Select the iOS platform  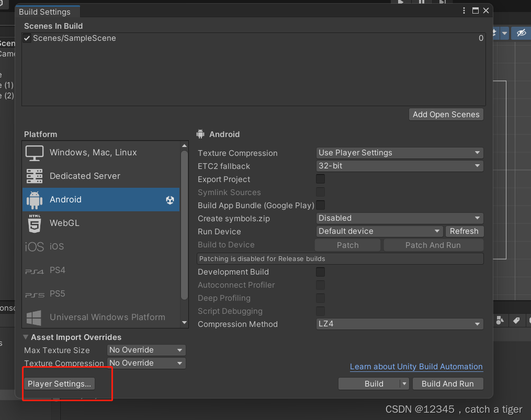point(101,246)
